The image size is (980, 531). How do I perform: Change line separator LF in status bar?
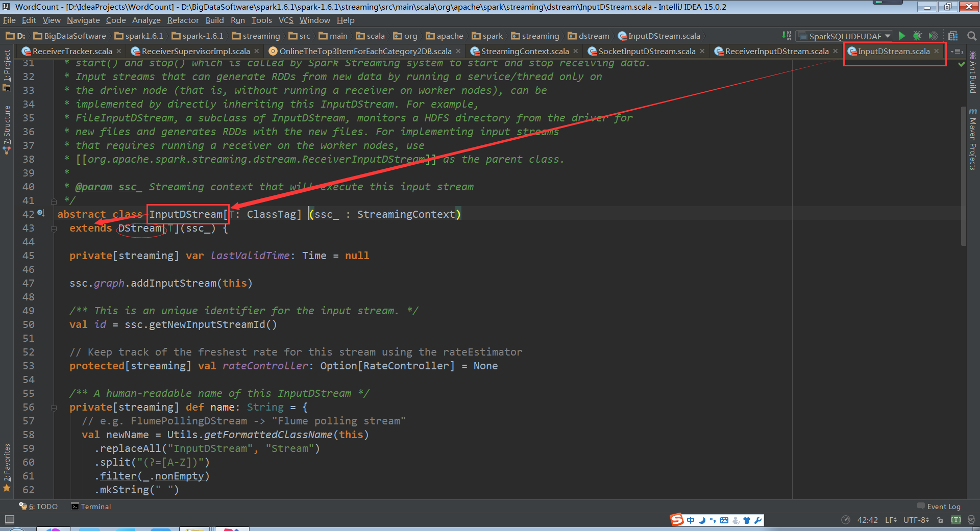[891, 520]
